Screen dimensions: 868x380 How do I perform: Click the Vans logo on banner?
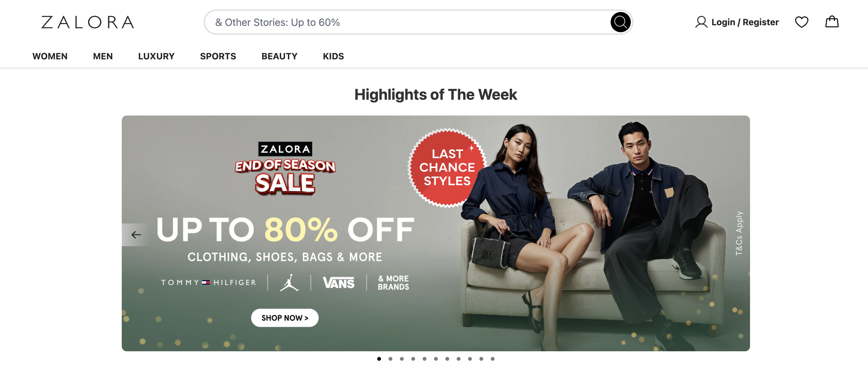[338, 282]
